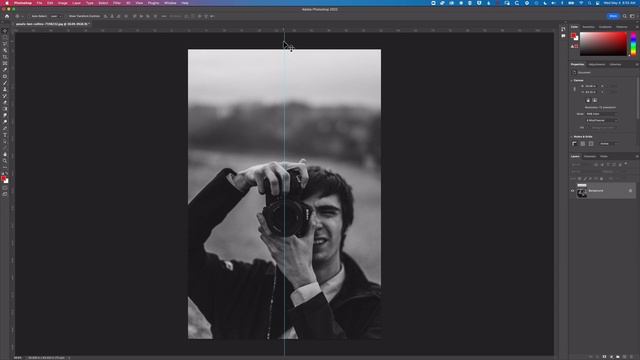Open the Photoshop application menu

[23, 3]
